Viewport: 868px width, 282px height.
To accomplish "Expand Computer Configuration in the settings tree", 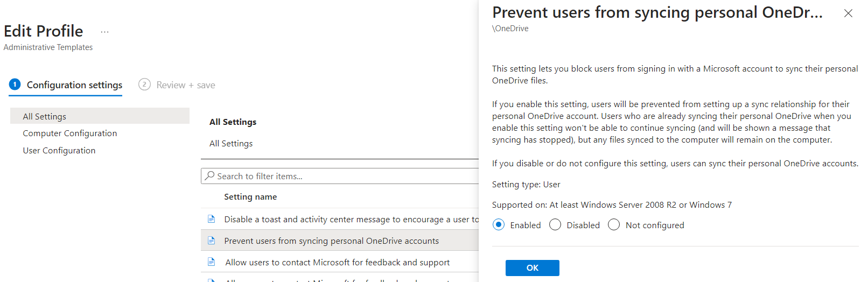I will tap(70, 133).
